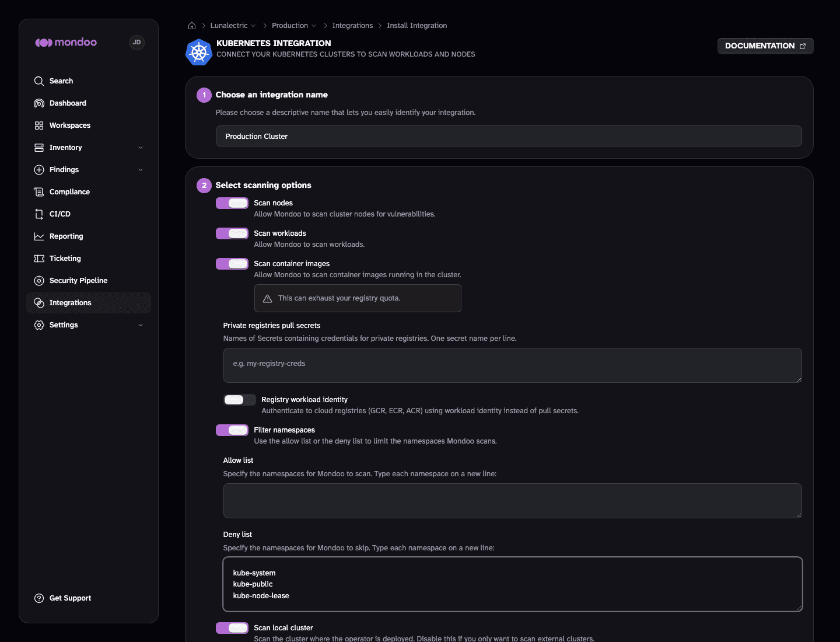Click the Findings plus-circle icon

point(39,170)
